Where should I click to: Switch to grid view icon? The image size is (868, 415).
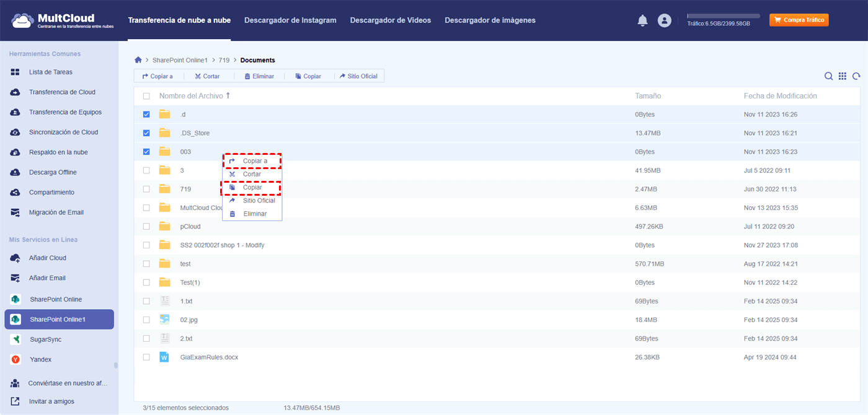843,76
